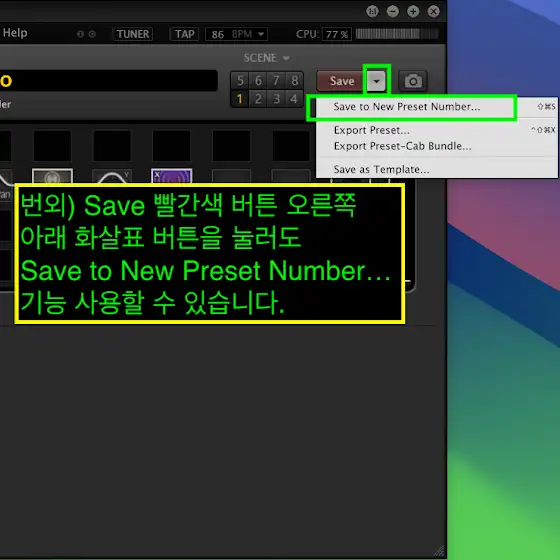Image resolution: width=560 pixels, height=560 pixels.
Task: Select the curve-shaped filter block
Action: click(x=112, y=176)
